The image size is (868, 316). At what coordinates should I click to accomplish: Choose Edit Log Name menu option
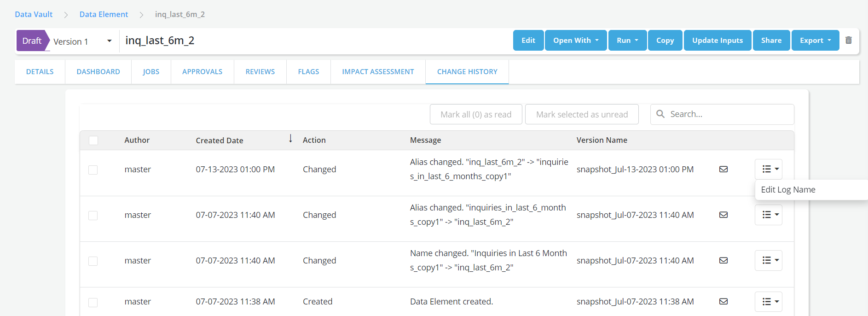tap(788, 190)
